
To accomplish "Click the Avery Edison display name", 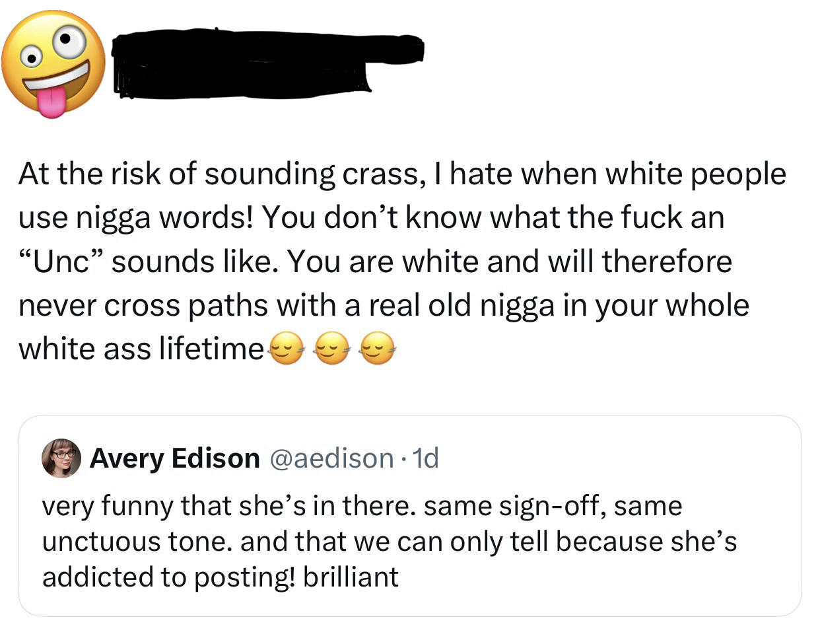I will (174, 458).
